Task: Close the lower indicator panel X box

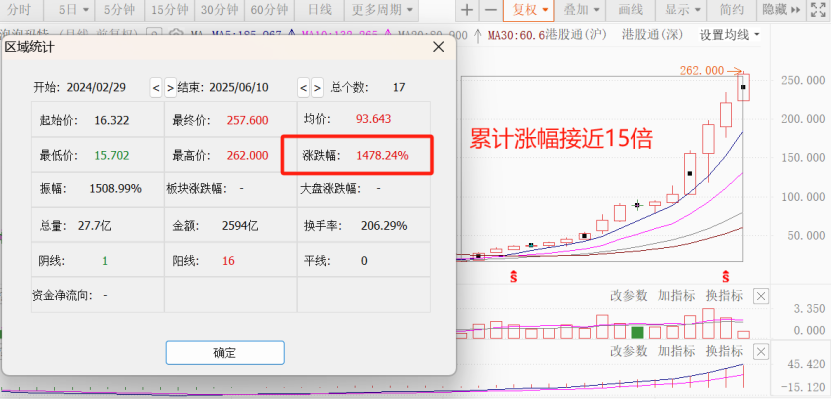Action: pyautogui.click(x=761, y=351)
